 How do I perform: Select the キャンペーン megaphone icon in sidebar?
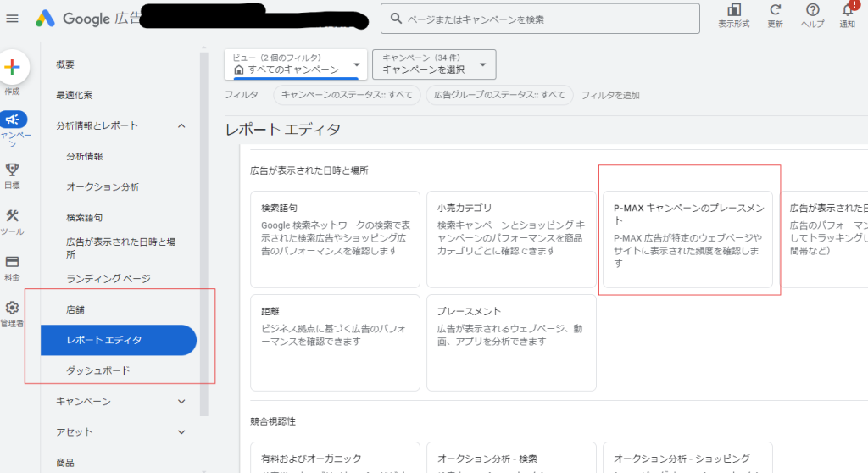pyautogui.click(x=13, y=120)
